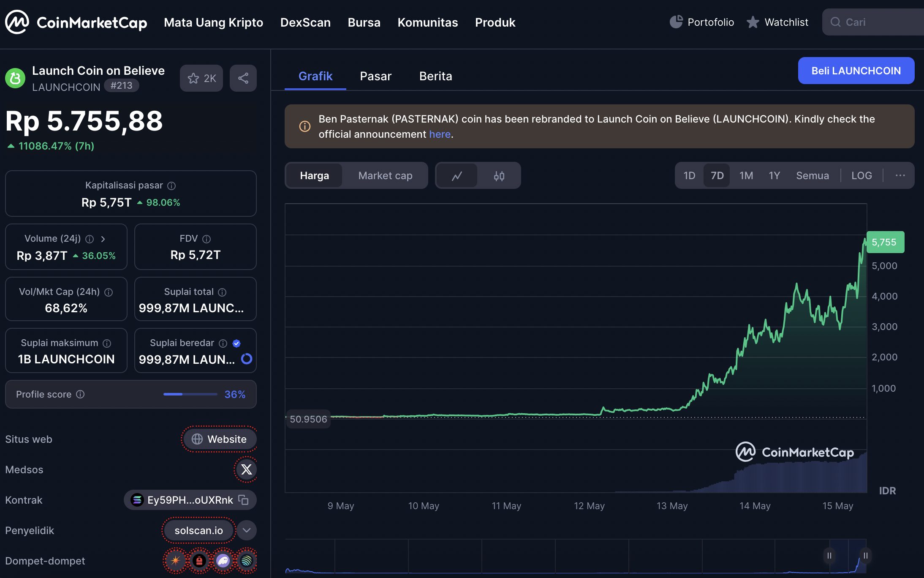
Task: Set chart range to 1D
Action: [689, 175]
